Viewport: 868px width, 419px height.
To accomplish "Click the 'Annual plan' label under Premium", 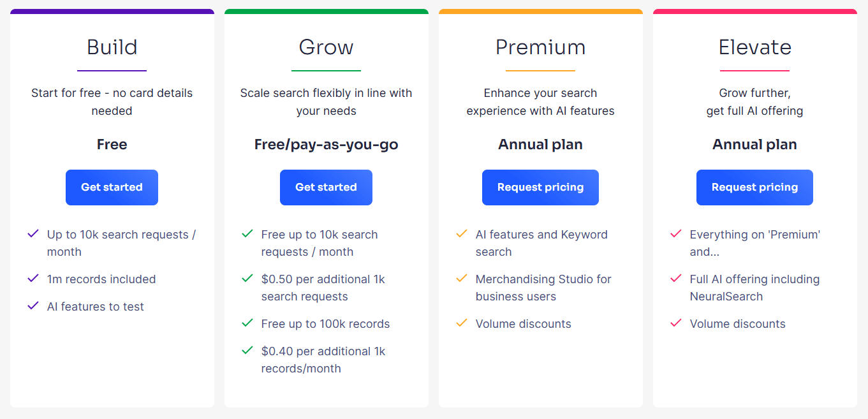I will (x=540, y=144).
